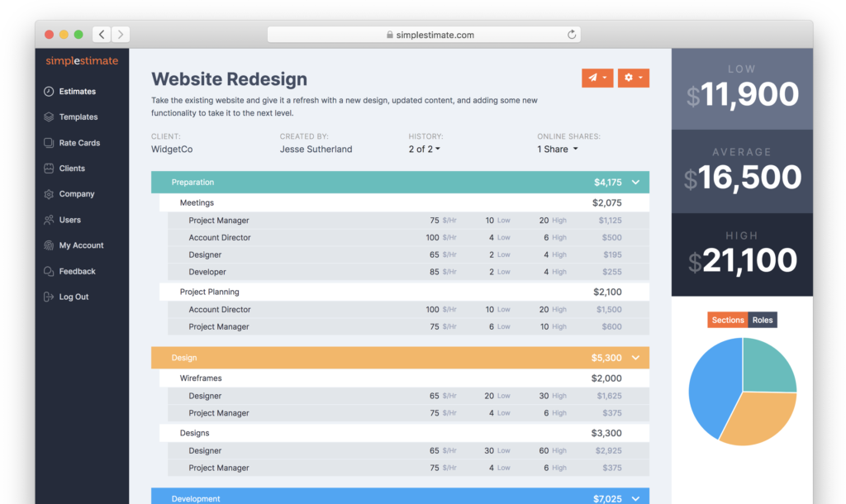The image size is (846, 504).
Task: Click the Templates layers icon
Action: pos(49,117)
